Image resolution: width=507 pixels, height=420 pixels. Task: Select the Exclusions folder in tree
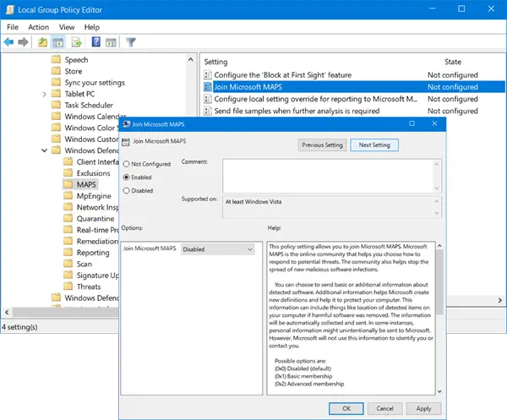click(93, 173)
